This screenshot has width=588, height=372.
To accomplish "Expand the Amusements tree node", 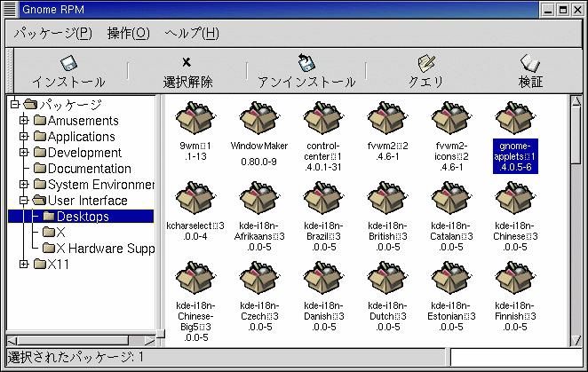I will 24,121.
